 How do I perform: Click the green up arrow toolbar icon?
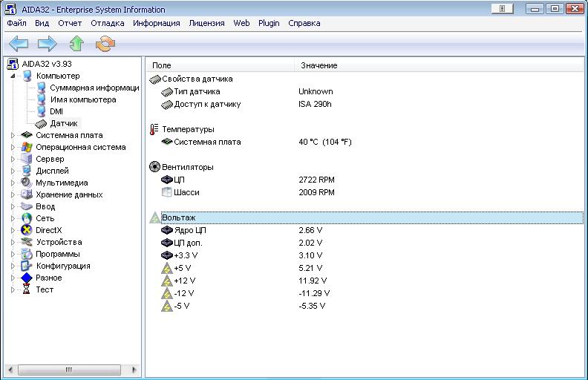tap(76, 44)
